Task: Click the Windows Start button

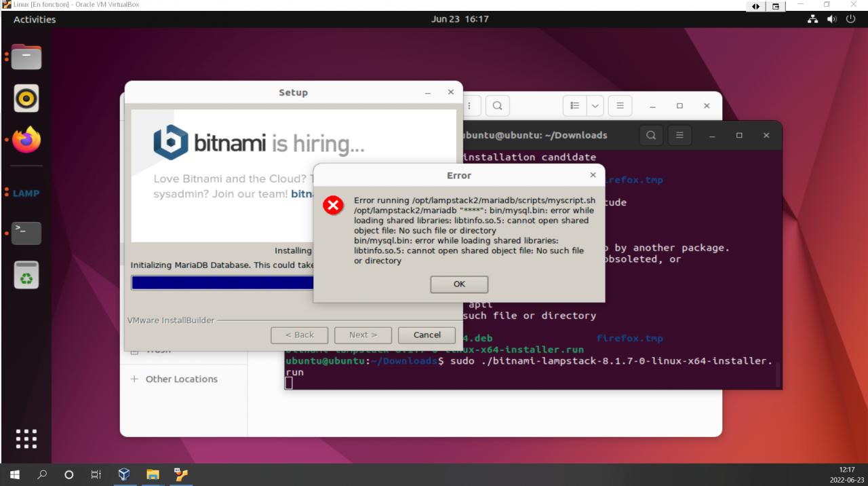Action: (x=15, y=474)
